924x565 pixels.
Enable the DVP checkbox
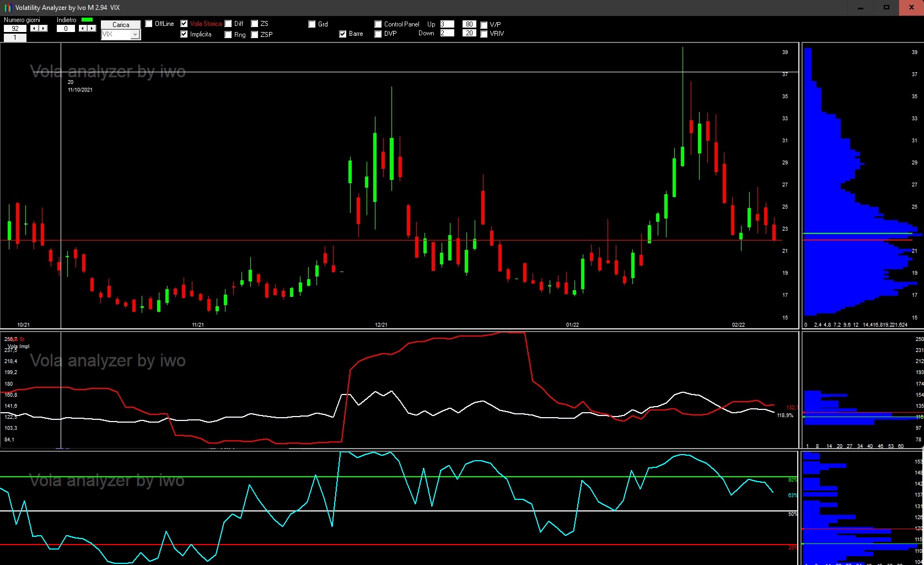point(378,34)
